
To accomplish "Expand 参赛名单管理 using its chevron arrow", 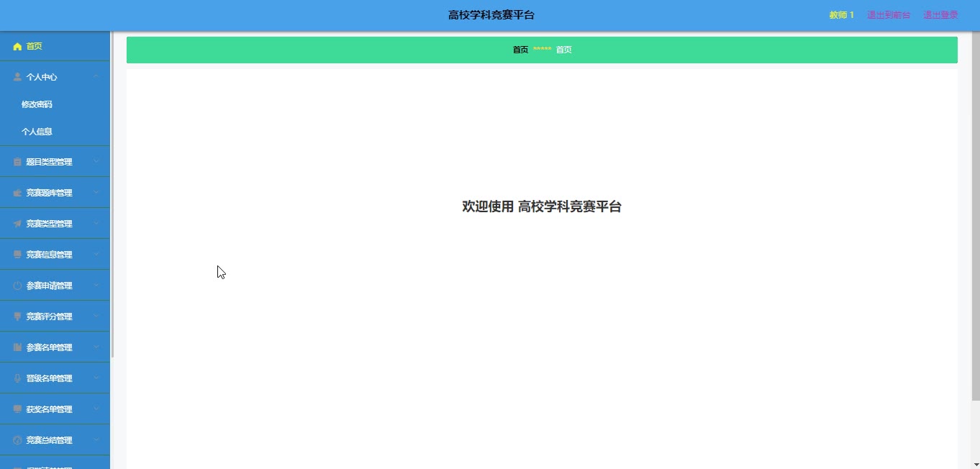I will (x=96, y=347).
